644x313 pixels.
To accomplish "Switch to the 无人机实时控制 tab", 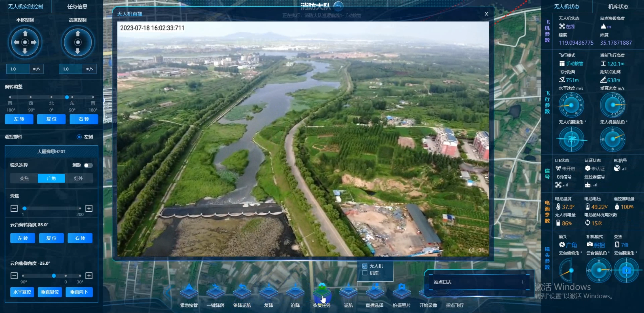I will click(25, 6).
